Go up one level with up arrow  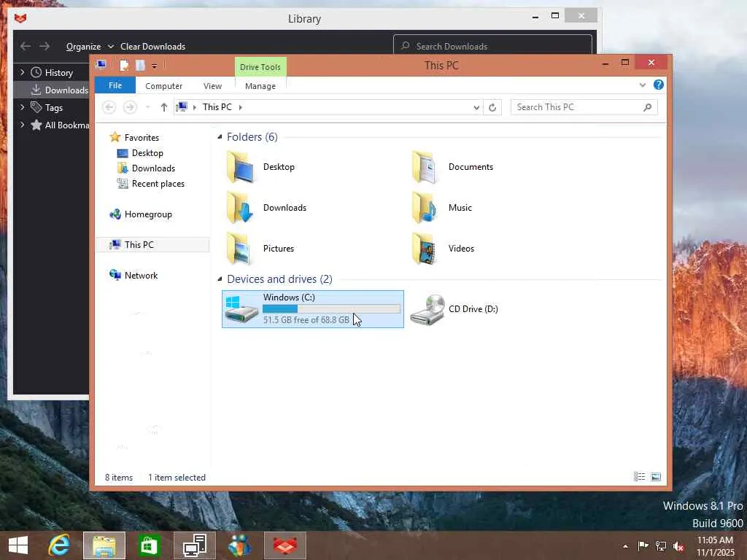tap(164, 107)
